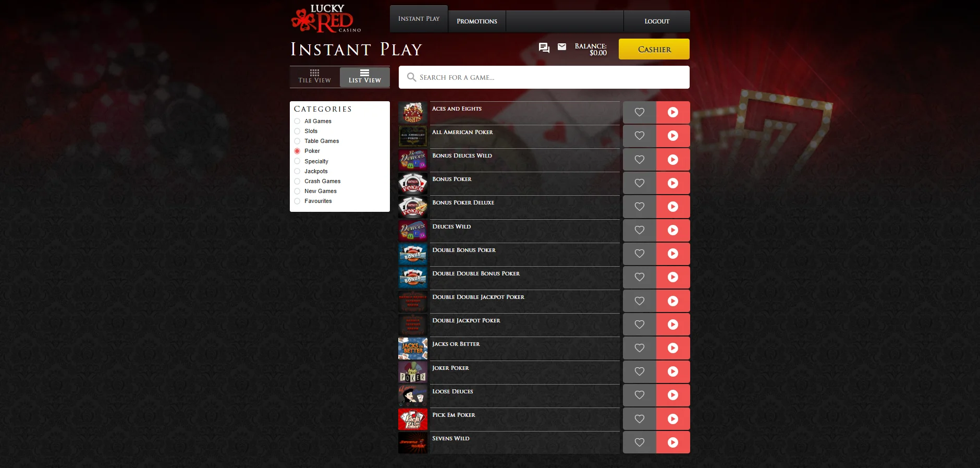
Task: Favourite Jacks or Better
Action: 640,348
